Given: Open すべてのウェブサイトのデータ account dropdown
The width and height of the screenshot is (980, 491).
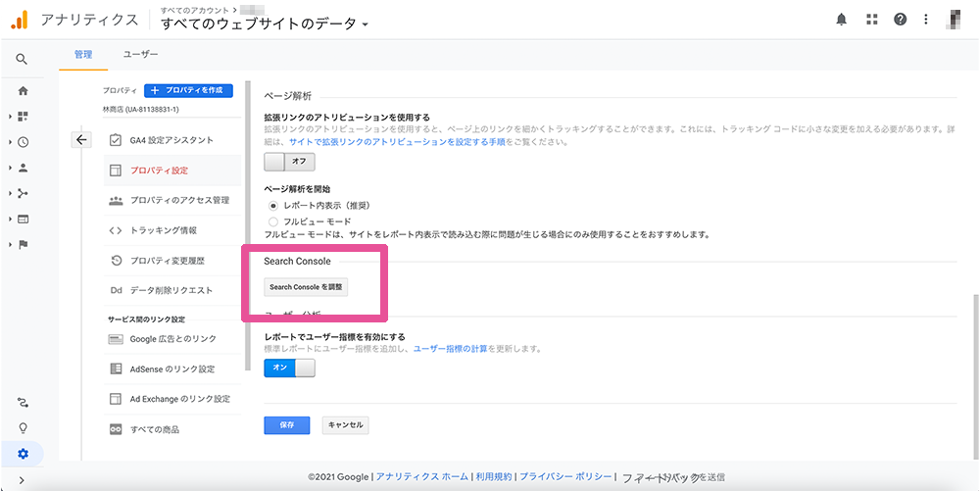Looking at the screenshot, I should (x=265, y=25).
